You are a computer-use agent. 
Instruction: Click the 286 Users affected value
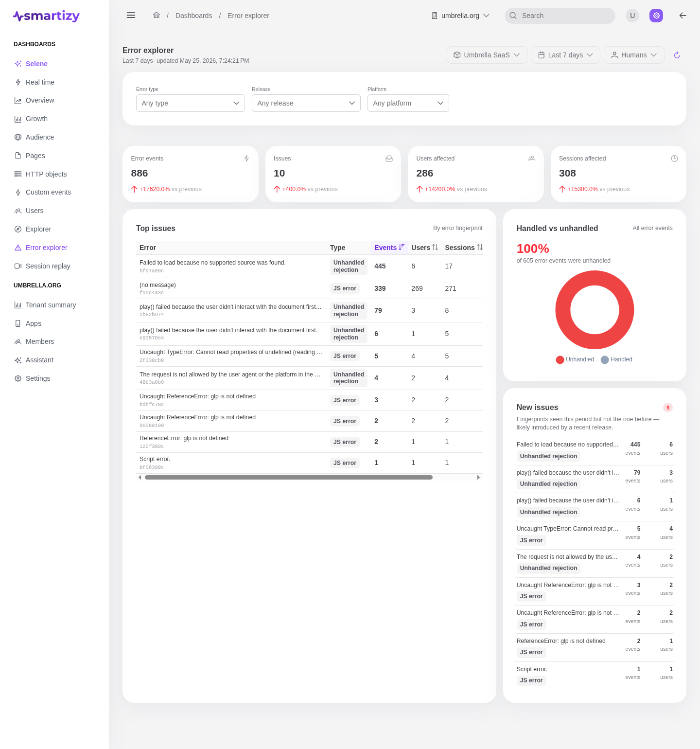pos(425,173)
